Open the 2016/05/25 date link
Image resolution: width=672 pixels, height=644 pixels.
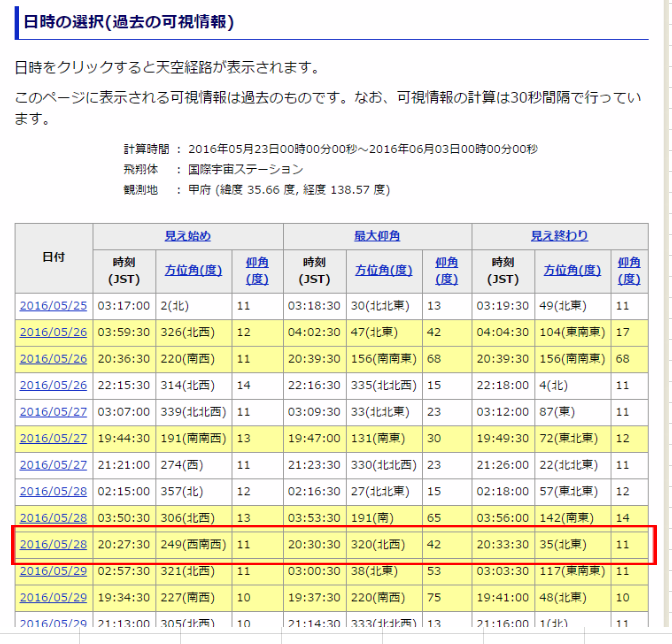point(53,306)
